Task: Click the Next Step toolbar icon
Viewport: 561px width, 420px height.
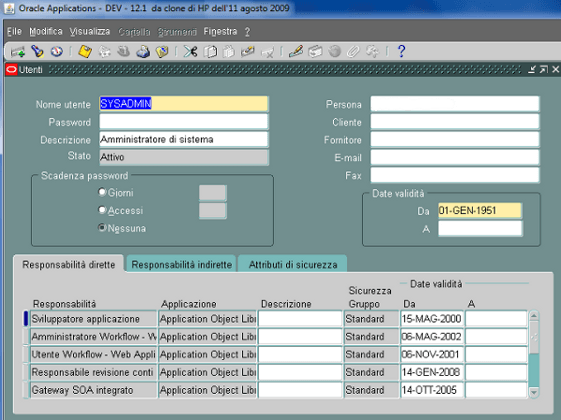Action: (104, 52)
